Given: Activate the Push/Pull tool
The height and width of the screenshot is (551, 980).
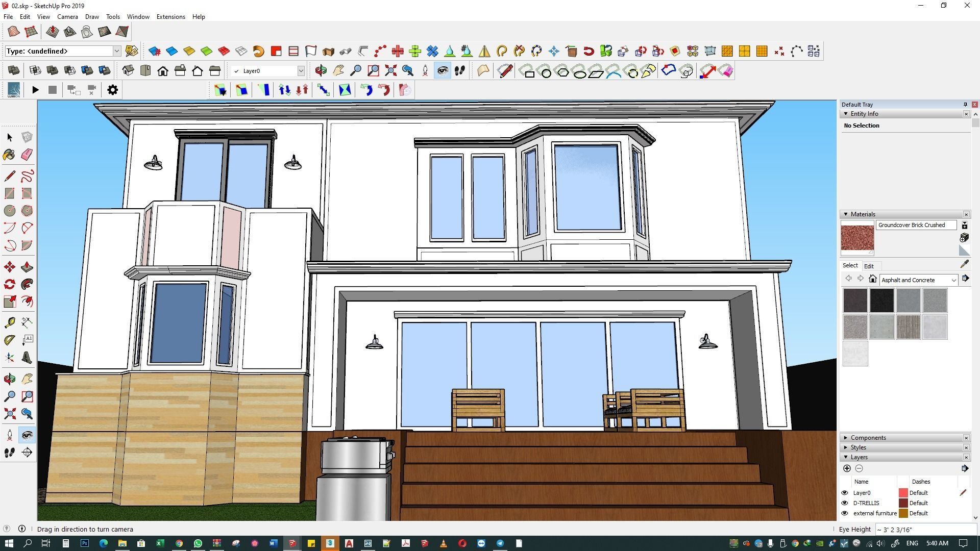Looking at the screenshot, I should tap(27, 267).
